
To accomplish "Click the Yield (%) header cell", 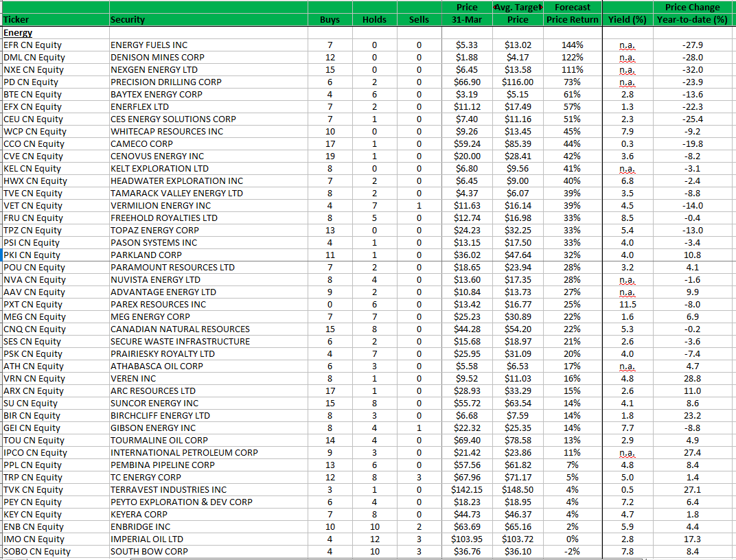I will tap(627, 20).
